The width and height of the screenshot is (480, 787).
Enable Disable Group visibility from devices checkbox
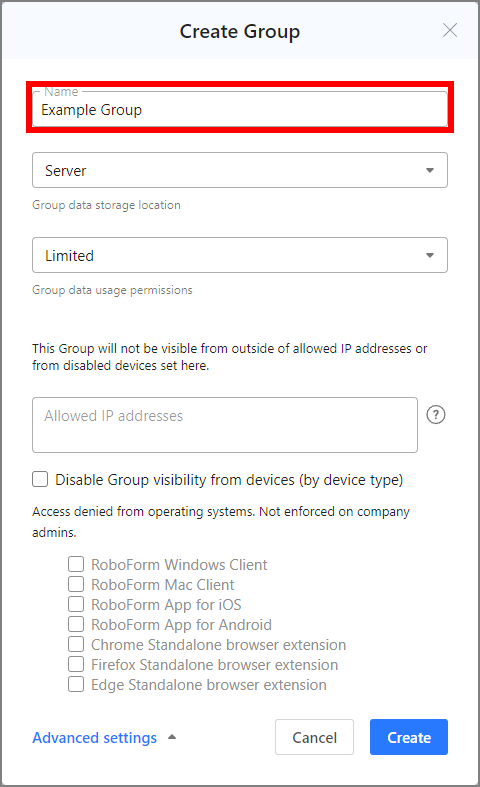click(40, 479)
